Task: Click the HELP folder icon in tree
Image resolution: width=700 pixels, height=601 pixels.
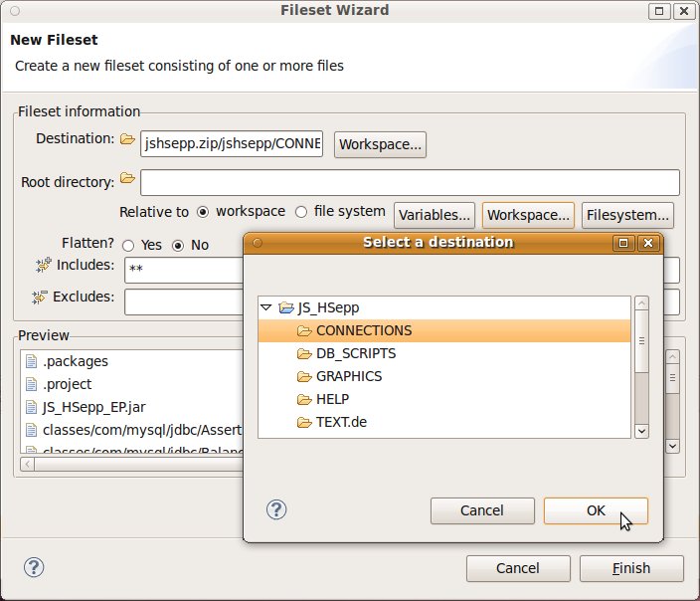Action: 305,400
